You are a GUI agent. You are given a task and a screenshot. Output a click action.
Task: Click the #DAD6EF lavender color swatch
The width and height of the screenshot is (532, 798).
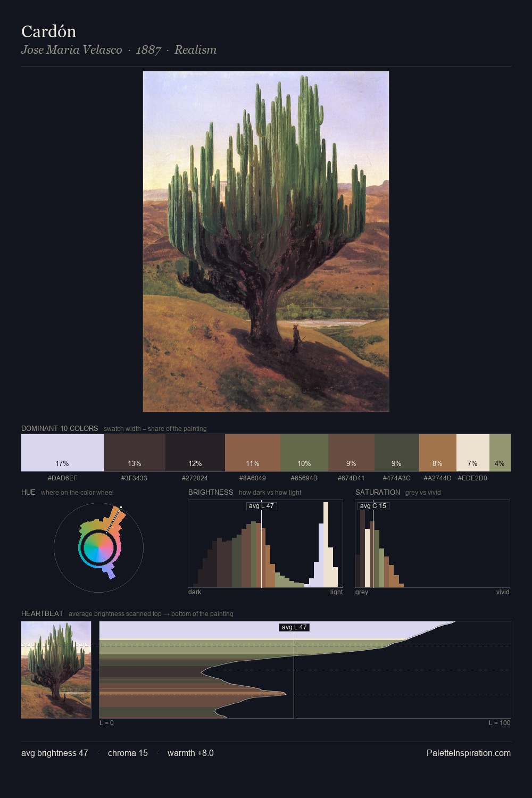(x=62, y=453)
